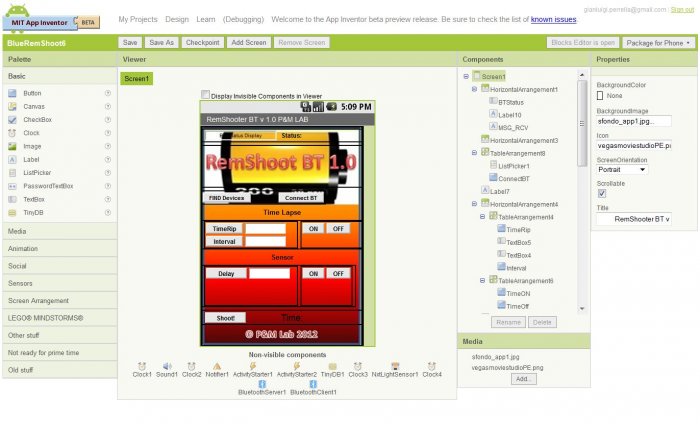Open help for Canvas component
The height and width of the screenshot is (424, 700).
click(108, 106)
